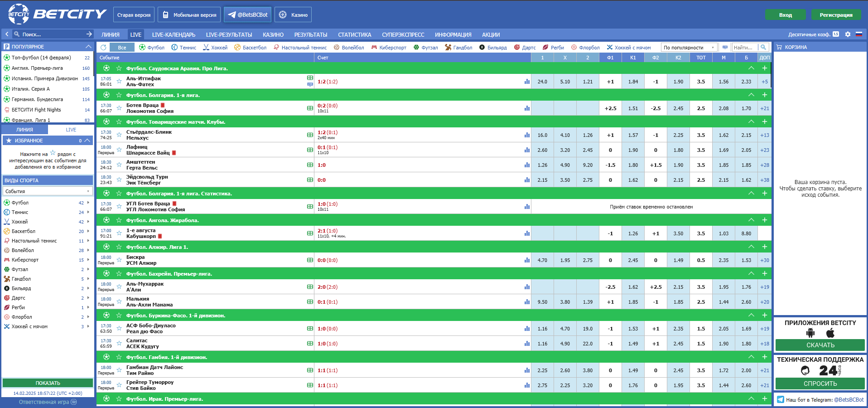Click the Вход login button
Image resolution: width=868 pixels, height=408 pixels.
(786, 15)
